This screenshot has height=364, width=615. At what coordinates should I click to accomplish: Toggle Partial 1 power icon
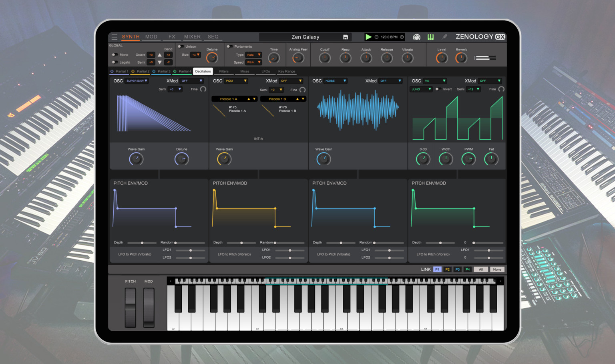[112, 71]
